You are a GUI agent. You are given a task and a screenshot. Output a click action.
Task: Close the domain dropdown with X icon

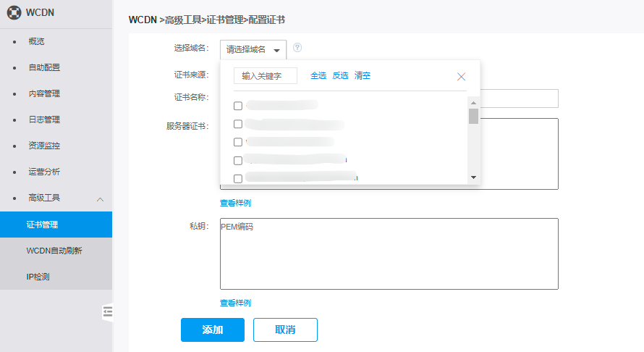[461, 76]
